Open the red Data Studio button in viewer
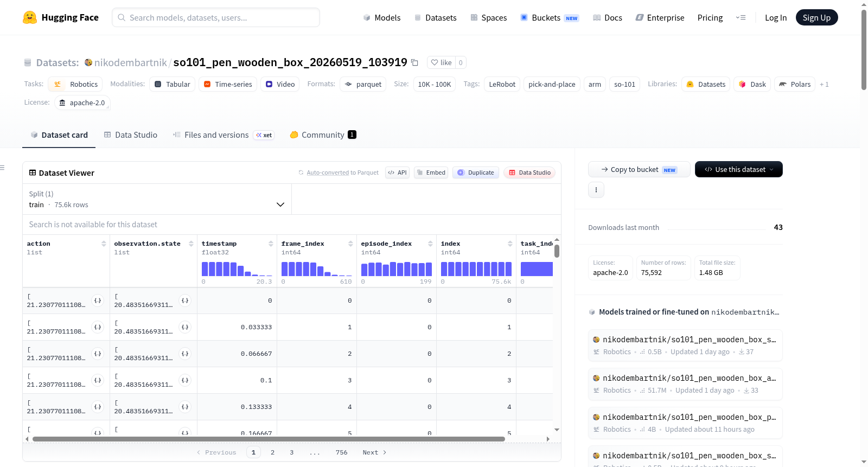 (x=529, y=172)
